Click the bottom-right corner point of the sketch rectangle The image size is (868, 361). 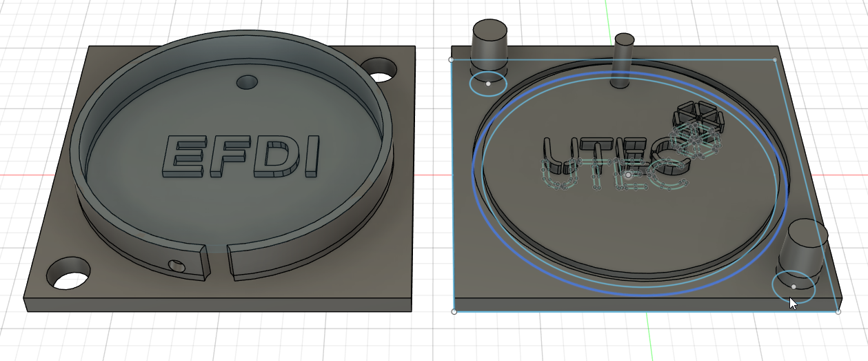[x=838, y=312]
